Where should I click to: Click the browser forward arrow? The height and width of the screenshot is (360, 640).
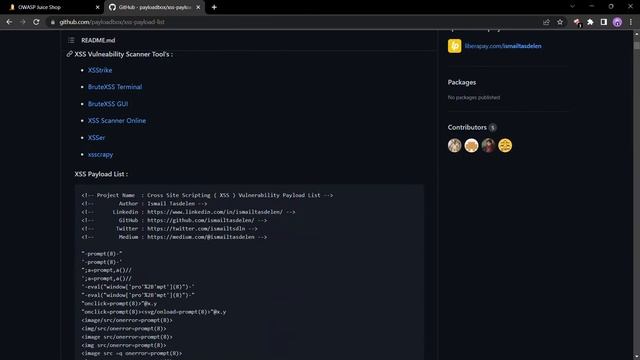tap(22, 22)
